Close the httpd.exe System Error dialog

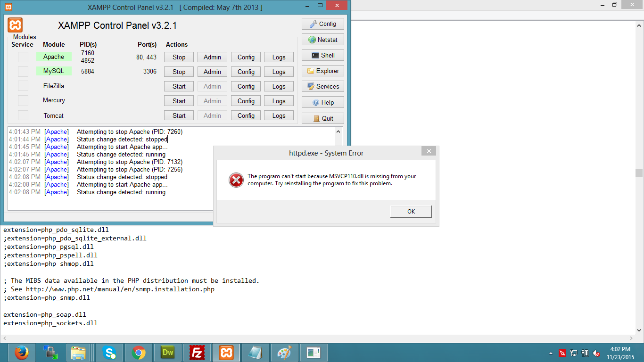point(429,151)
